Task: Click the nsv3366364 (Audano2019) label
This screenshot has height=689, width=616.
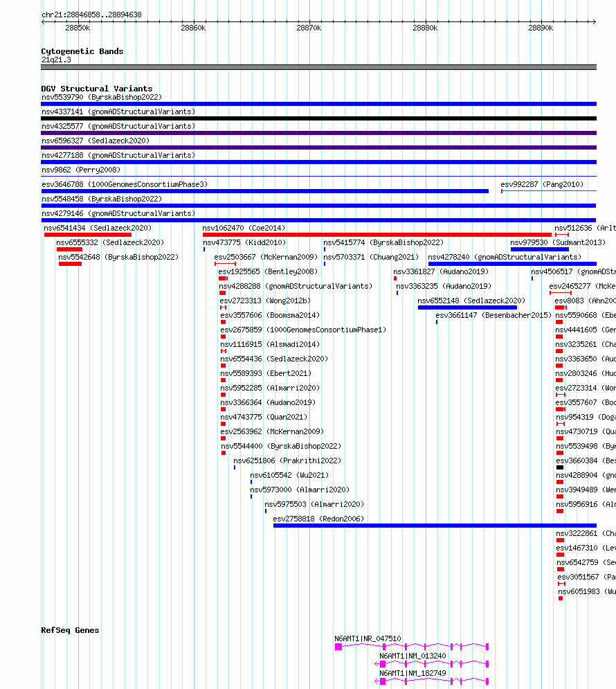Action: [269, 402]
